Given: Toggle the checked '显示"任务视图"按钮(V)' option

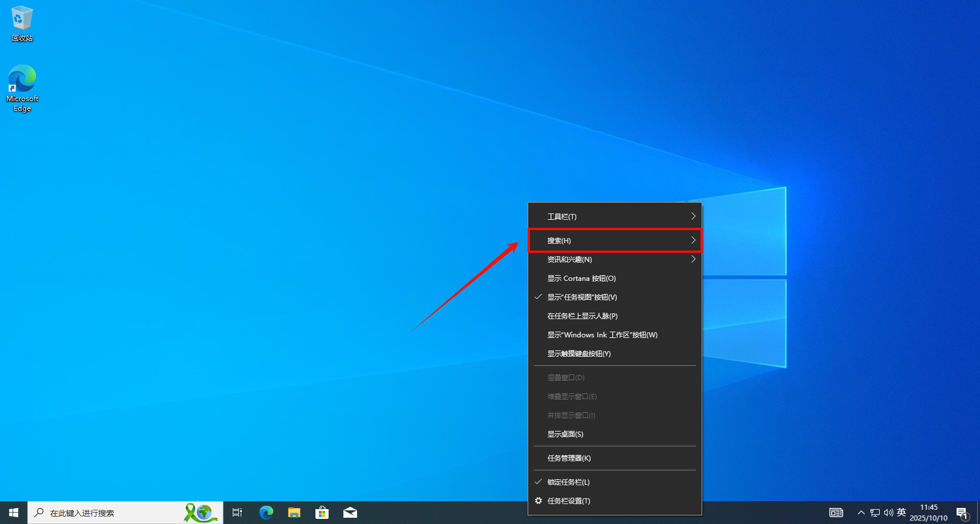Looking at the screenshot, I should 582,297.
